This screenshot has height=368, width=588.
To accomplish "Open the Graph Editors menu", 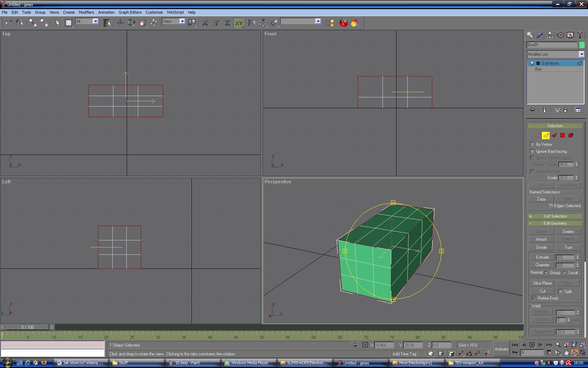I will (x=130, y=12).
